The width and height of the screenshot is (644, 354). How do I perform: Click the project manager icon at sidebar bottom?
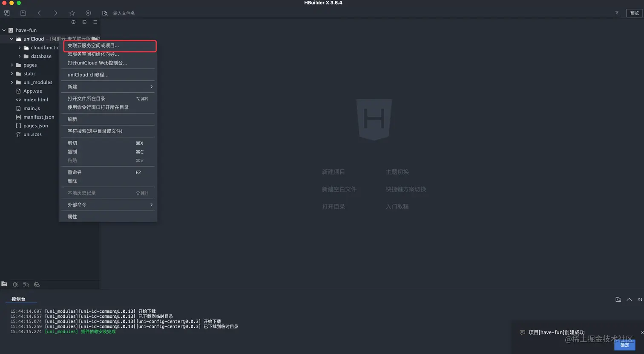coord(4,284)
